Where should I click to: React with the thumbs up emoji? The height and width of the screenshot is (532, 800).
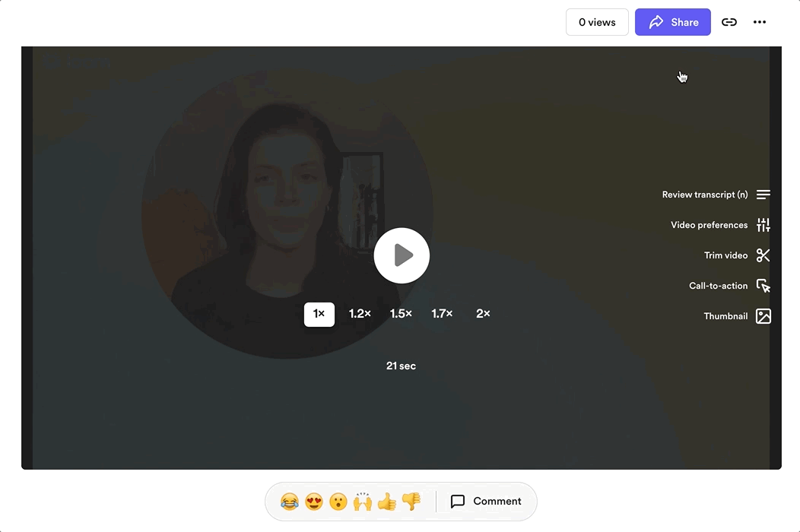click(x=387, y=502)
